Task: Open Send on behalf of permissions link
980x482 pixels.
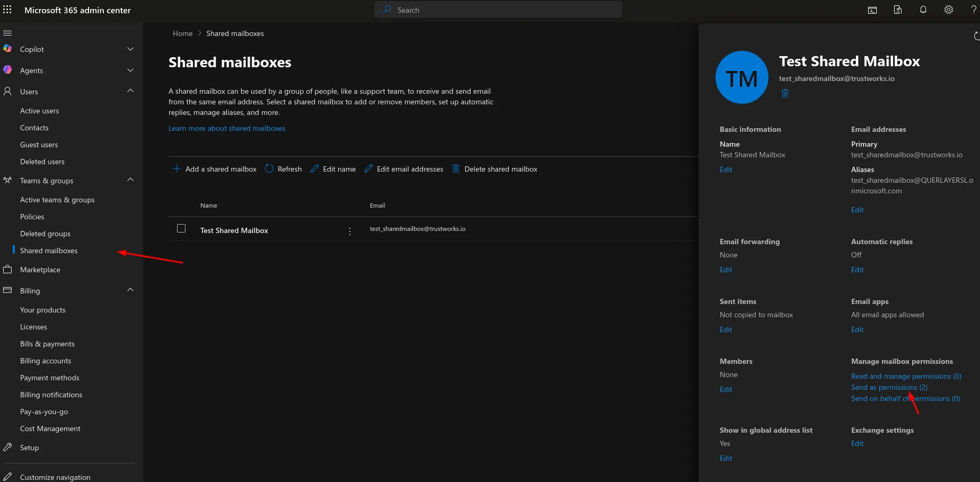Action: [906, 398]
